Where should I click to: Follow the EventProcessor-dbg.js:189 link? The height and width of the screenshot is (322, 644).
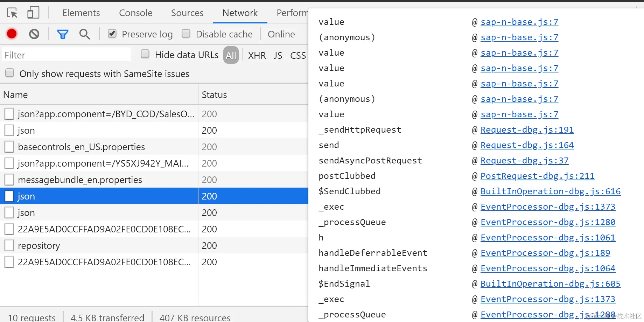click(x=545, y=253)
